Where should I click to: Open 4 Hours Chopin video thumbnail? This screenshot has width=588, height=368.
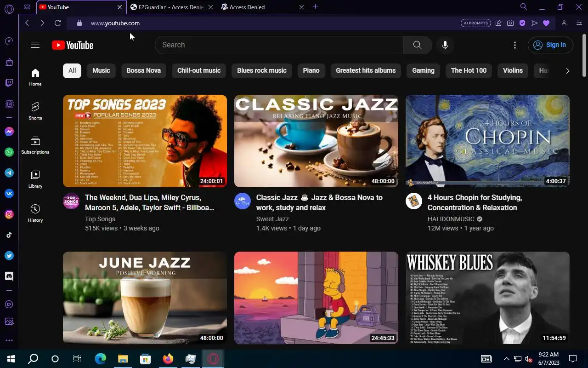pyautogui.click(x=487, y=141)
